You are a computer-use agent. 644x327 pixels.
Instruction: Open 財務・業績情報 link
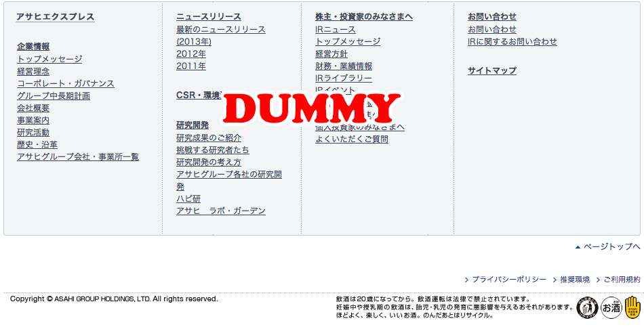344,66
